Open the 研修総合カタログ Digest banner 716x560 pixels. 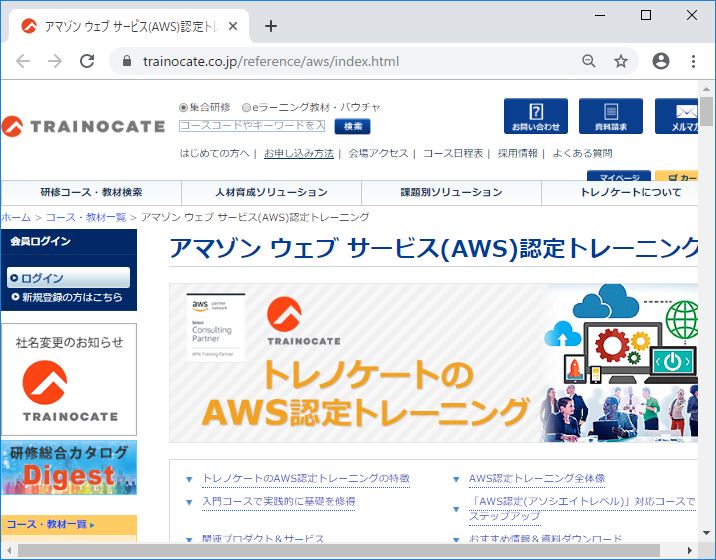69,468
